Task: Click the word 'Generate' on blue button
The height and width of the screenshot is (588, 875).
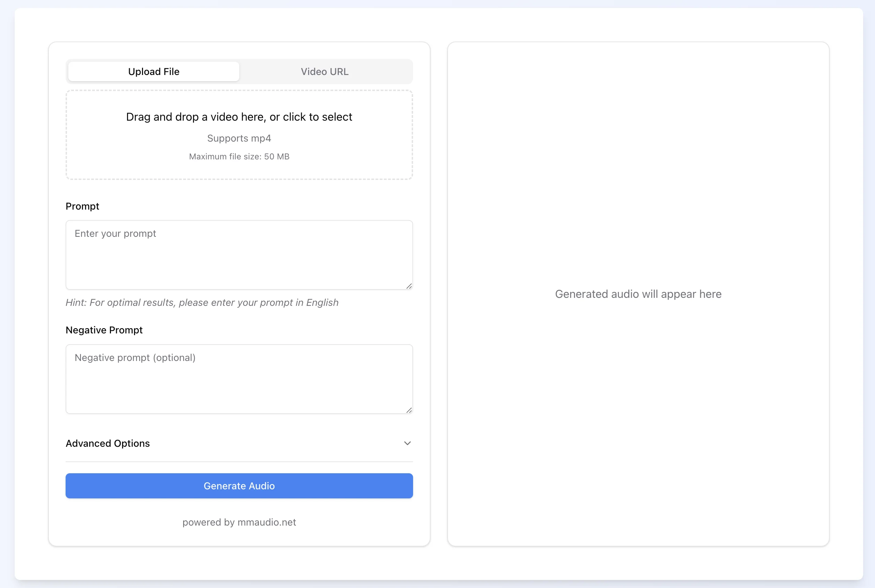Action: (225, 486)
